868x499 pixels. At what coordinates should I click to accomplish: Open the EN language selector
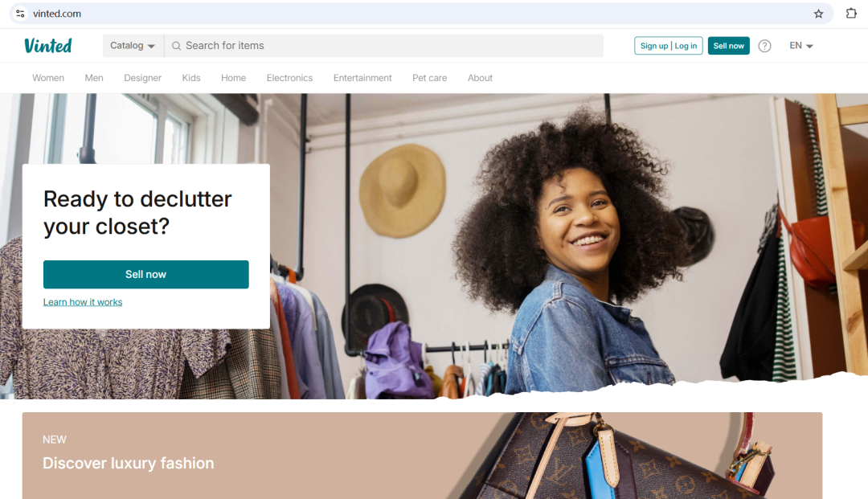801,45
